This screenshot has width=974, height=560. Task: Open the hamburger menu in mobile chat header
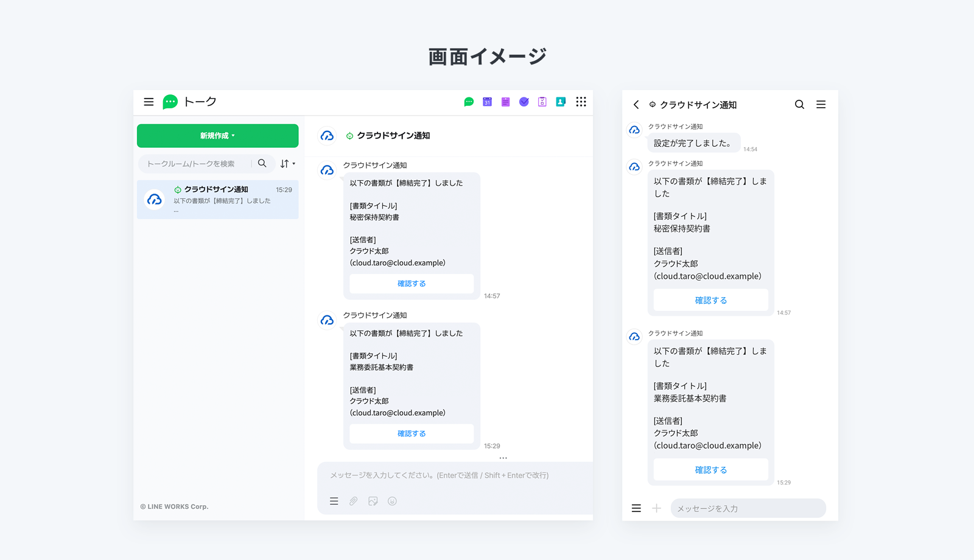[821, 105]
